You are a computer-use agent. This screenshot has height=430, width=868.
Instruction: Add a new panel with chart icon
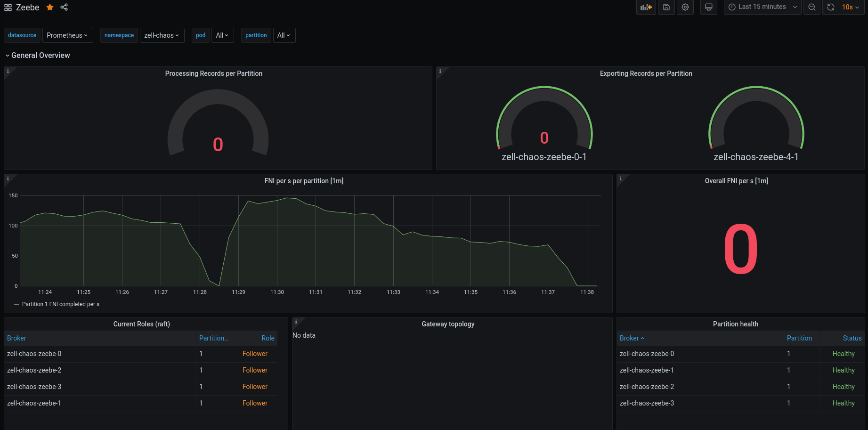[x=646, y=7]
